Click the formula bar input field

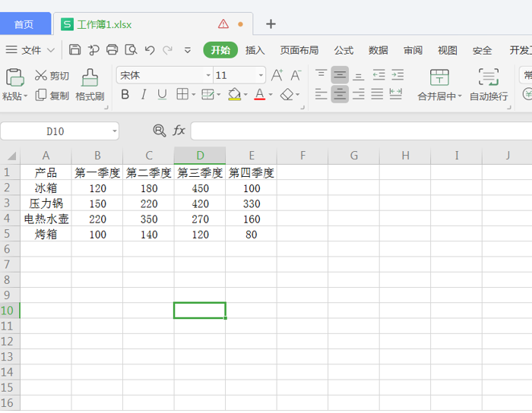(361, 131)
